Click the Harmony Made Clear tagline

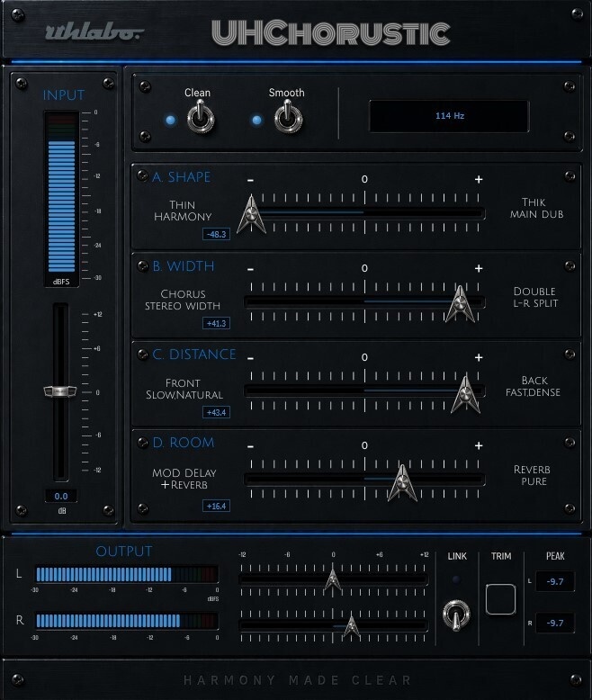pyautogui.click(x=297, y=680)
